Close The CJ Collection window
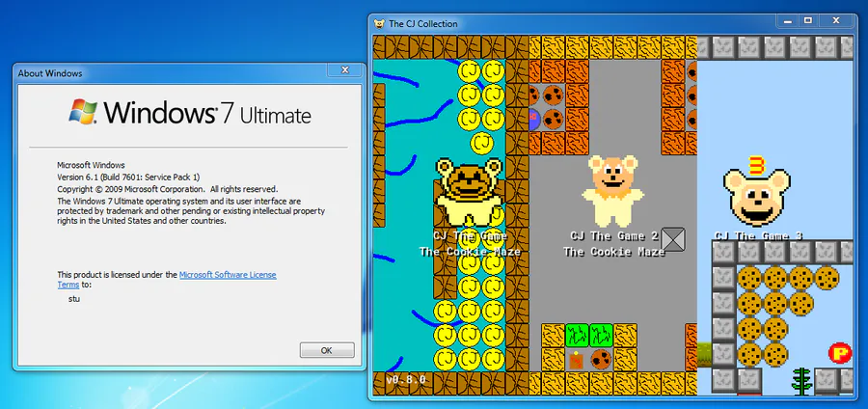This screenshot has height=409, width=868. [836, 21]
